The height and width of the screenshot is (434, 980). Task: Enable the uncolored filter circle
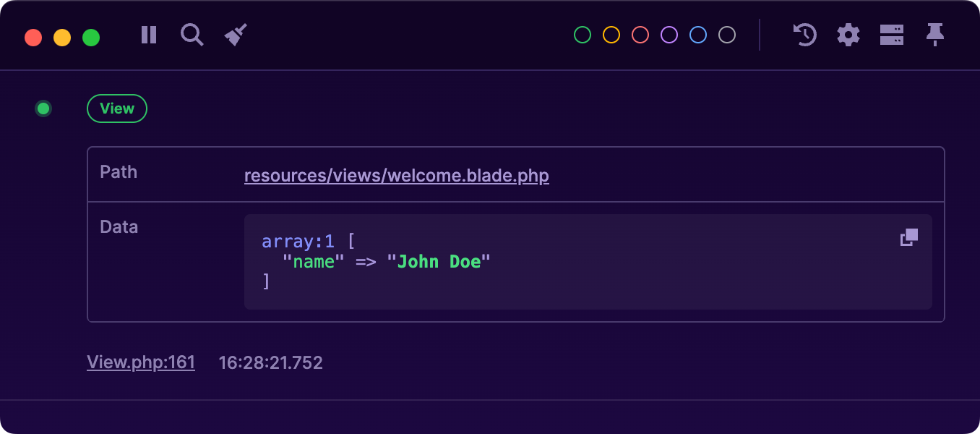pyautogui.click(x=726, y=34)
